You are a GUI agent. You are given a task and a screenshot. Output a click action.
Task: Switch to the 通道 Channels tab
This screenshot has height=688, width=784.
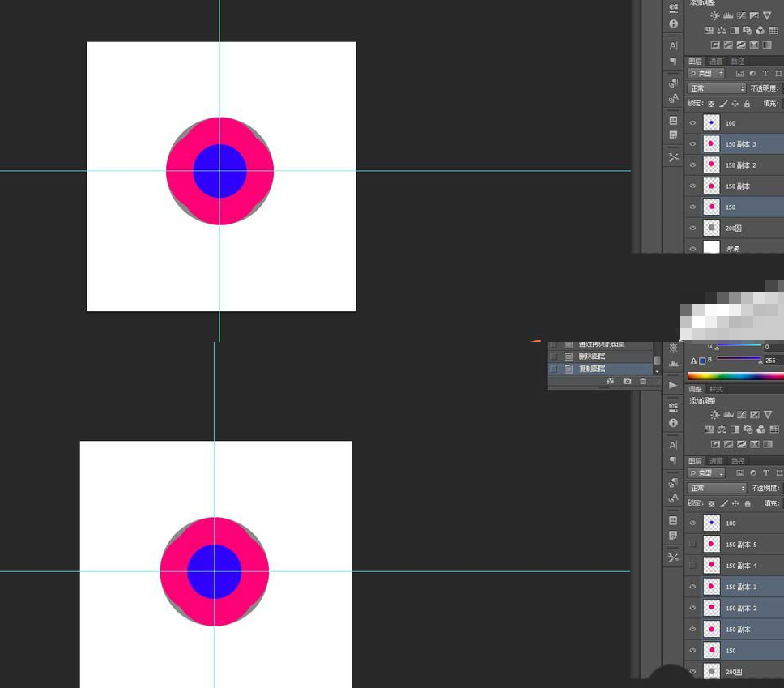(x=716, y=61)
